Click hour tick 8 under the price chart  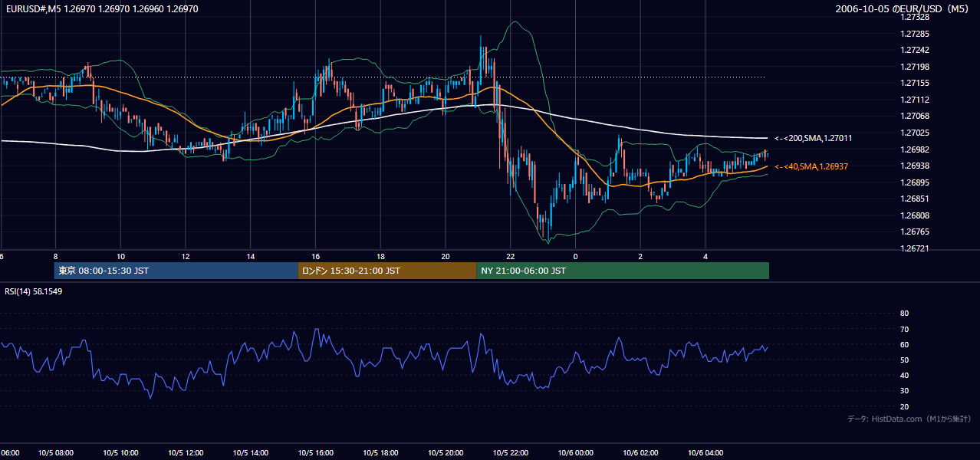pos(55,256)
